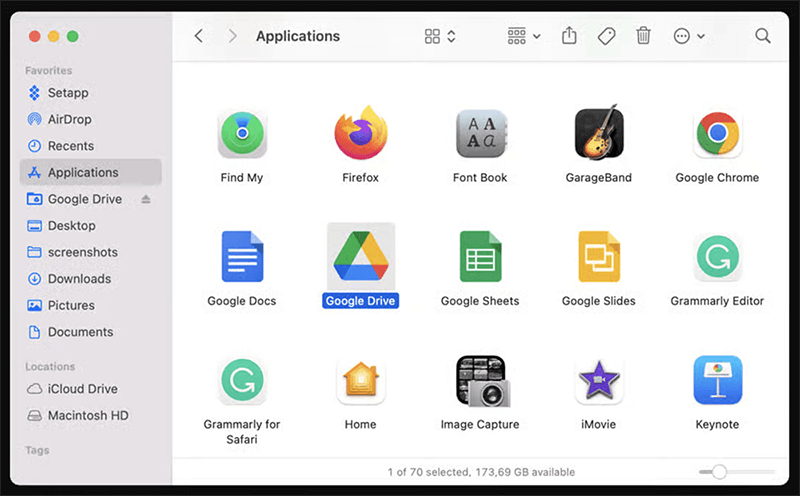This screenshot has height=496, width=800.
Task: Select the Grammarly Editor app icon
Action: click(x=717, y=257)
